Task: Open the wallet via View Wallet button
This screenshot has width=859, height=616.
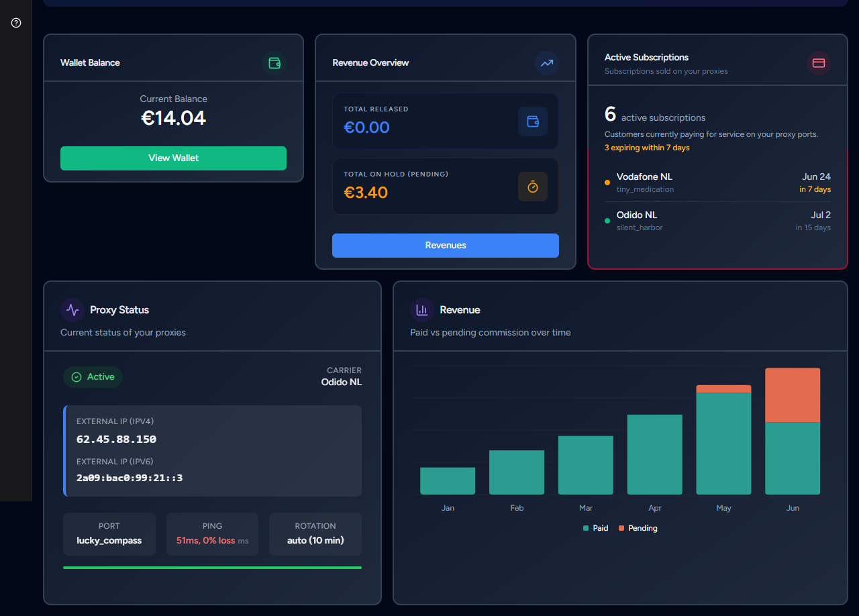Action: (x=173, y=158)
